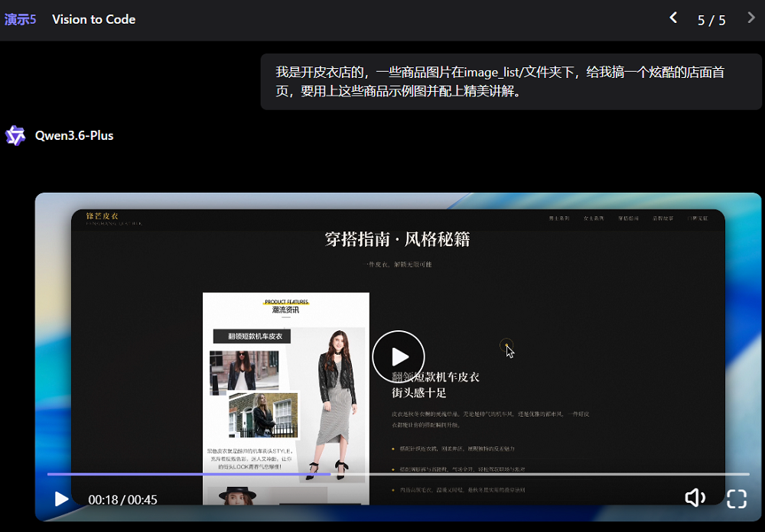The image size is (765, 532).
Task: Select the 男士系列 navigation item
Action: tap(559, 218)
